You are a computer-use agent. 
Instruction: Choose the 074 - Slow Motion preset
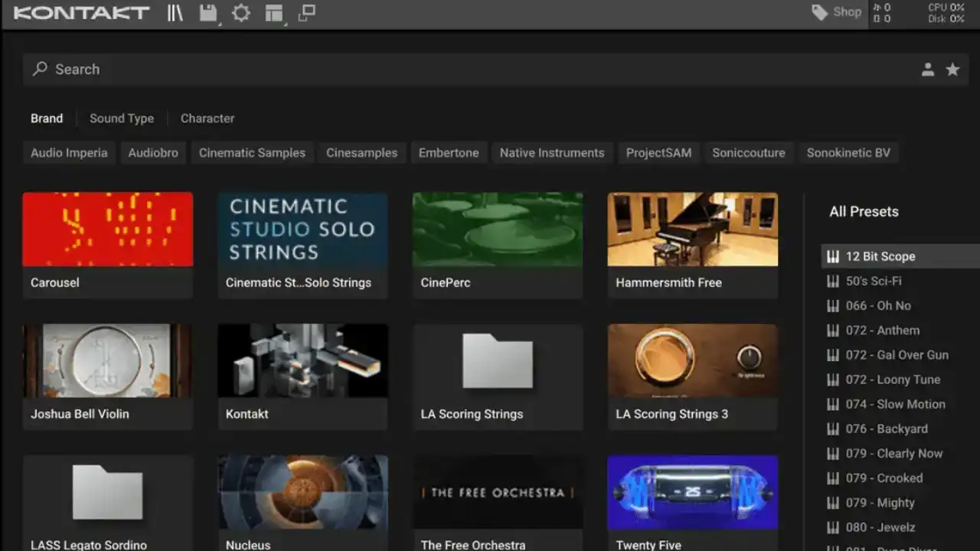[895, 404]
